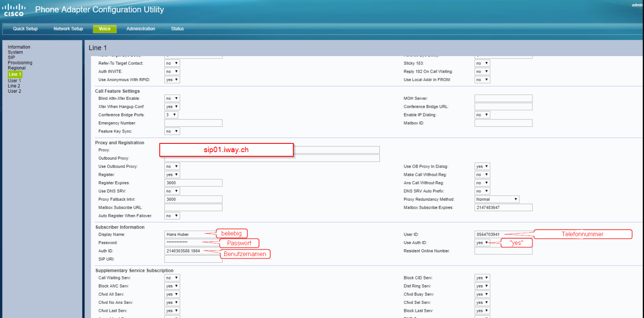Click the User ID field
The image size is (644, 318).
(x=503, y=234)
